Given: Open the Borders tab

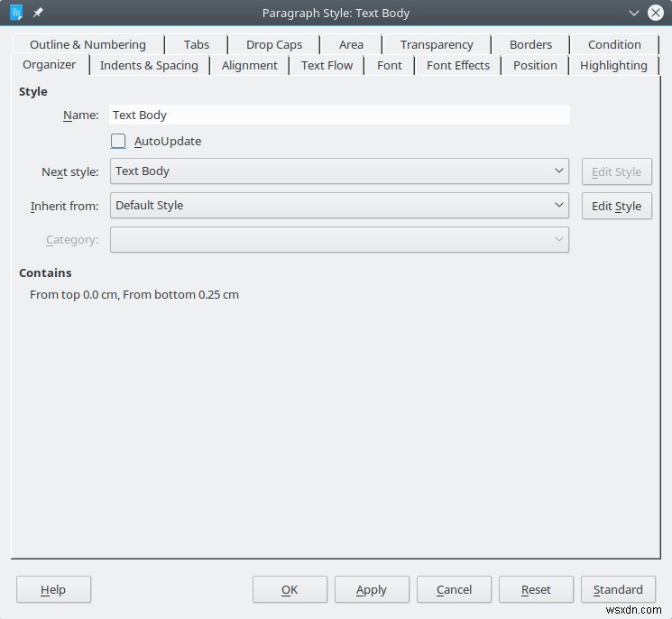Looking at the screenshot, I should [530, 44].
